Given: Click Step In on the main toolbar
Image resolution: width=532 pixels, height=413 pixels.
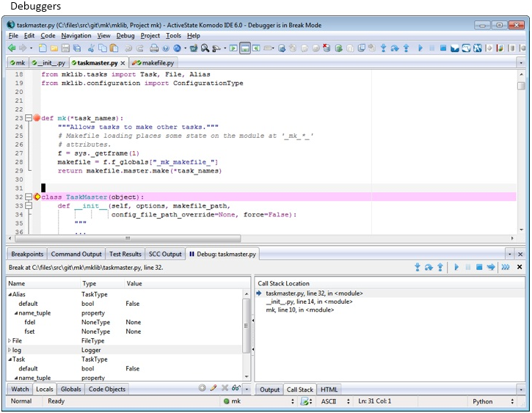Looking at the screenshot, I should click(383, 48).
